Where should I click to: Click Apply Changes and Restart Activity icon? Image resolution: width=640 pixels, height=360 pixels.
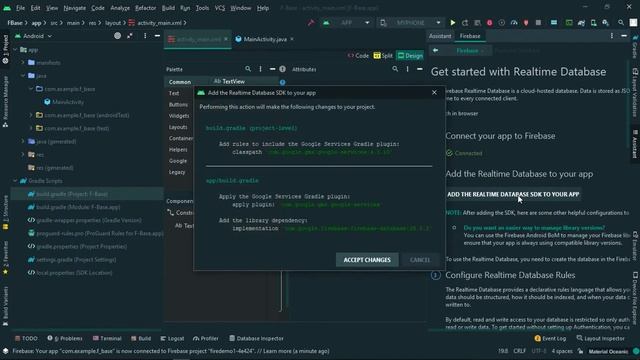(465, 23)
